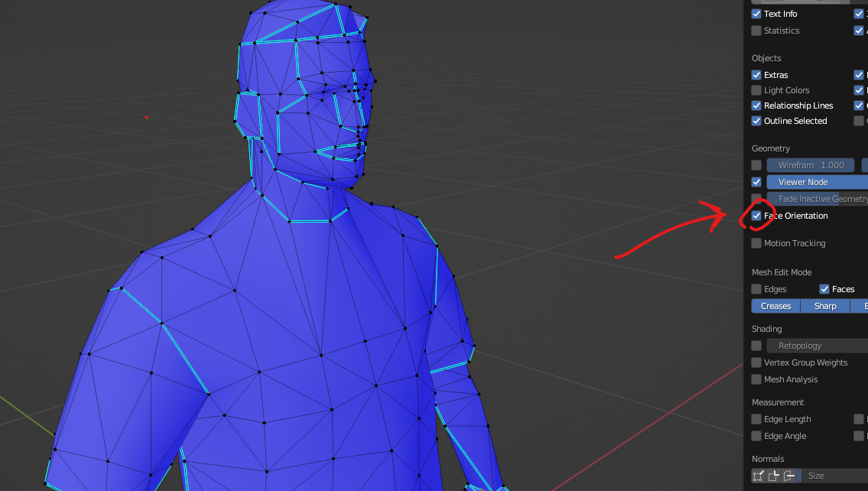Uncheck Relationship Lines
The height and width of the screenshot is (491, 868).
point(756,106)
